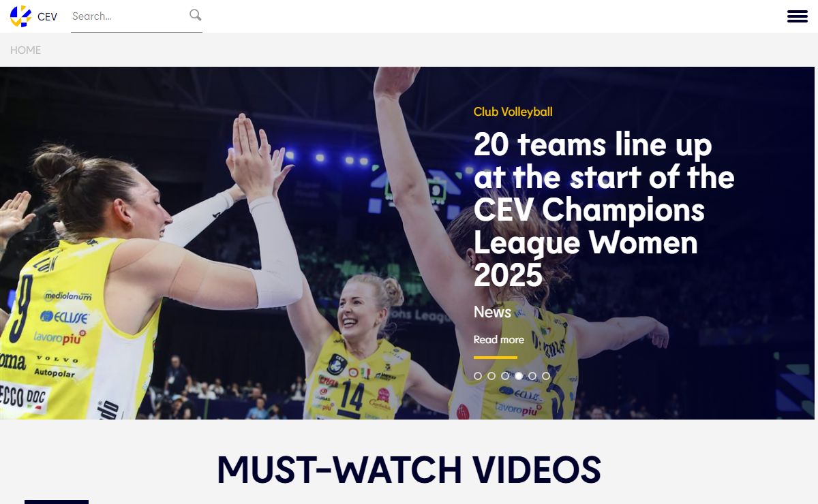The height and width of the screenshot is (504, 818).
Task: Select the second carousel slide dot
Action: [491, 376]
